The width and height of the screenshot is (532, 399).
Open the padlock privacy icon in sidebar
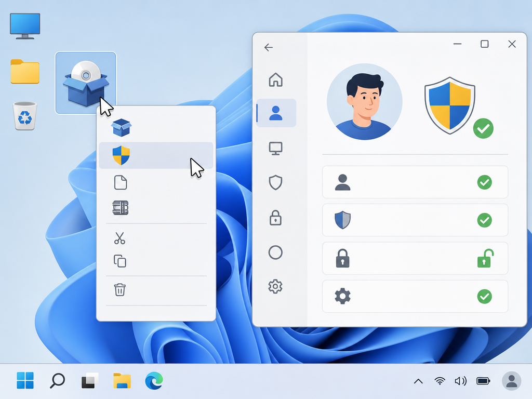(x=275, y=218)
